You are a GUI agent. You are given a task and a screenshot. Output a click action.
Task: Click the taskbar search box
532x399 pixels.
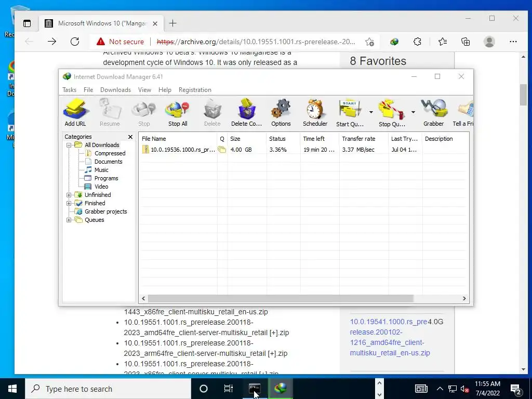108,389
